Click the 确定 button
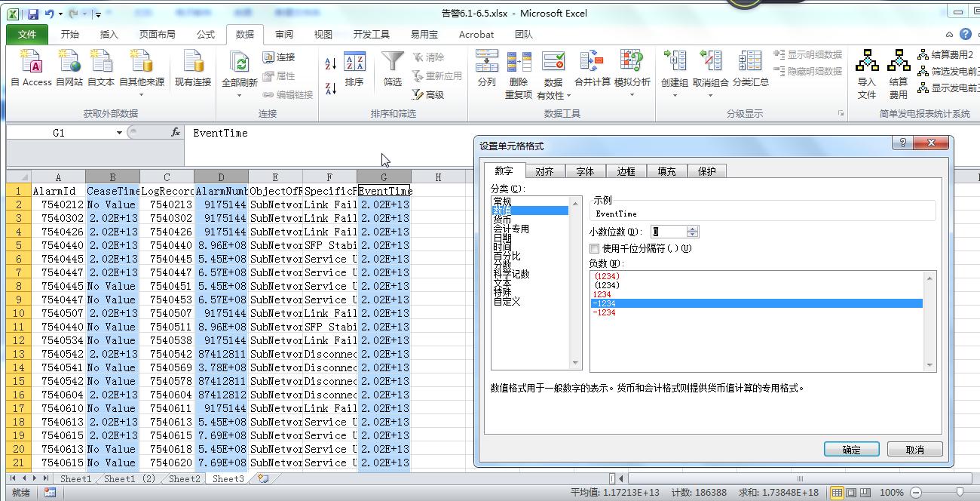The height and width of the screenshot is (501, 980). 852,448
